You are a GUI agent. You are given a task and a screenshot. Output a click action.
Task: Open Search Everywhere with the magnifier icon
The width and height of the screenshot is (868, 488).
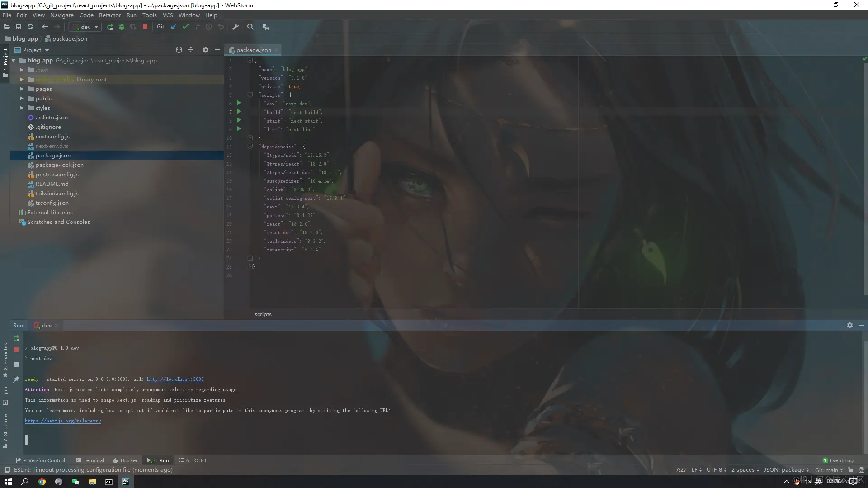pos(250,27)
